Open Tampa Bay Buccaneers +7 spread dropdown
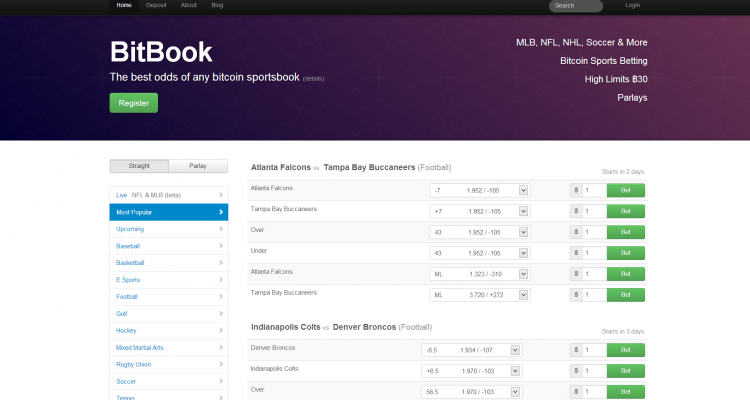750x400 pixels. click(x=480, y=211)
